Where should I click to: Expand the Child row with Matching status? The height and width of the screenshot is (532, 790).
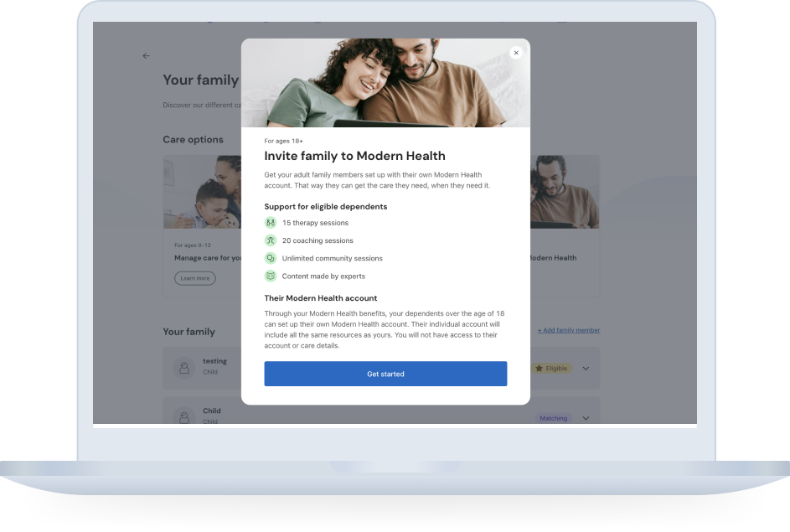586,418
